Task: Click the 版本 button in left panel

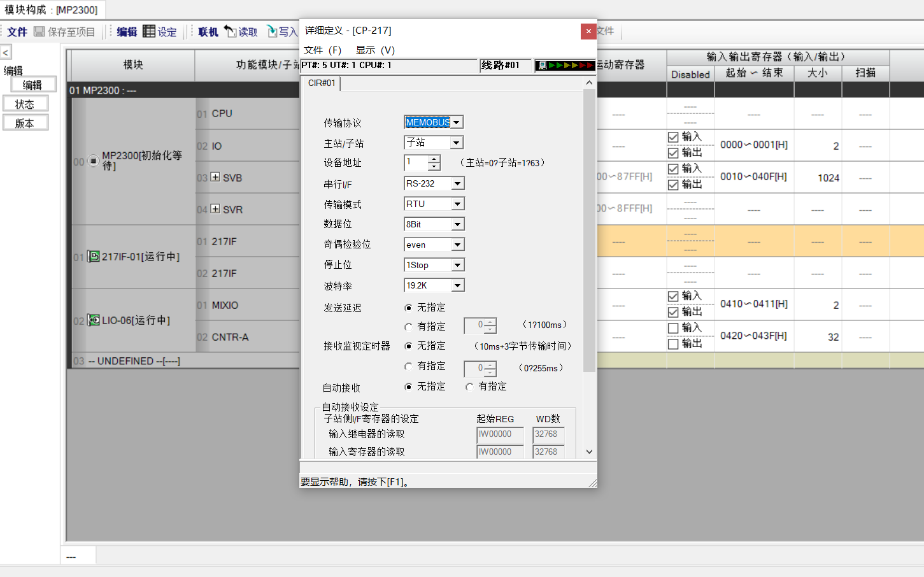Action: click(25, 123)
